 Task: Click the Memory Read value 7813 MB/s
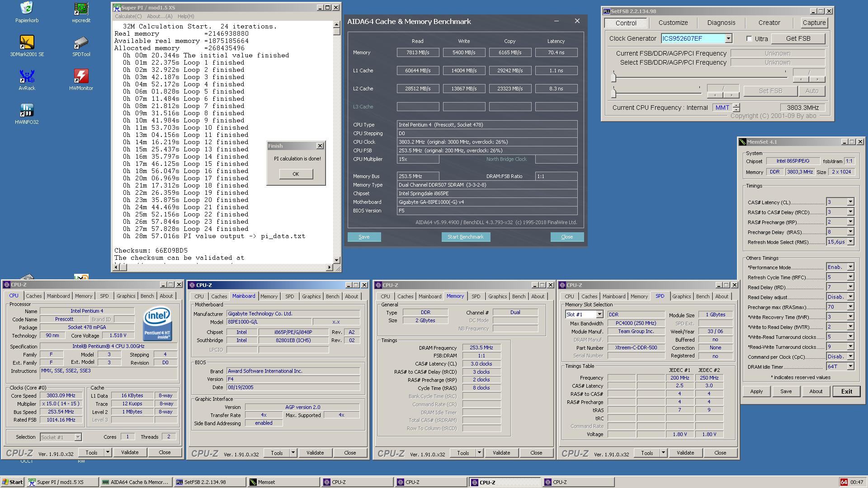click(x=418, y=52)
